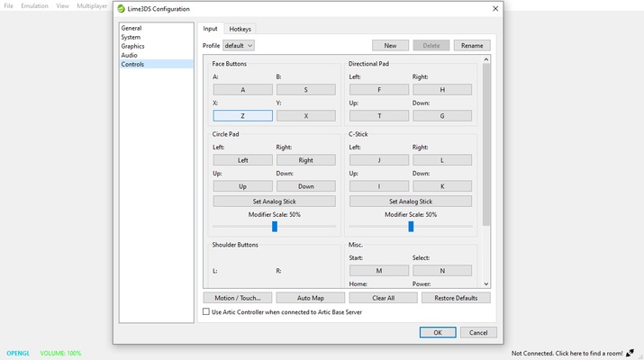Image resolution: width=644 pixels, height=360 pixels.
Task: Open the Emulation menu
Action: pos(34,5)
